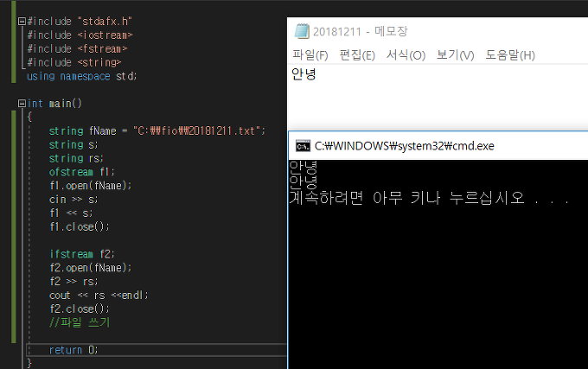Collapse the #include block in the code editor

[x=22, y=22]
